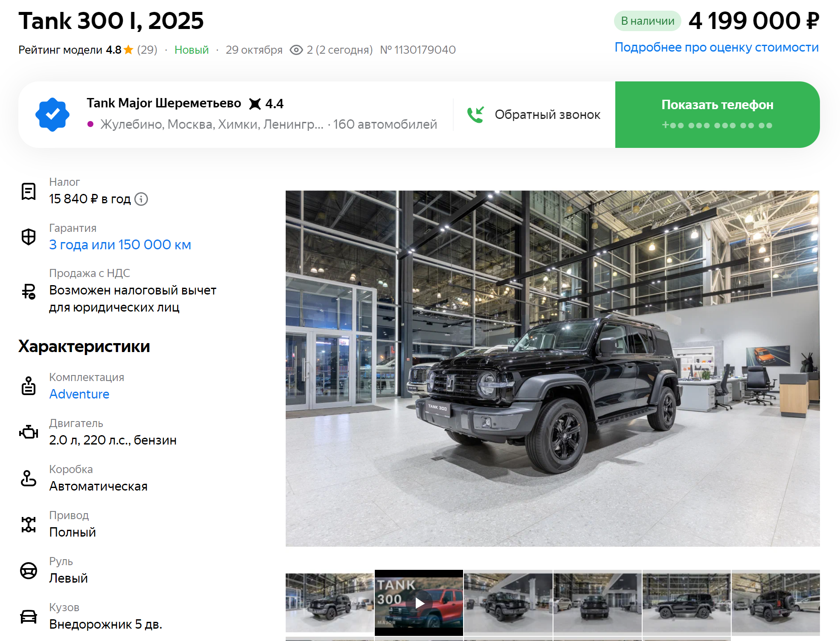Open the Adventure trim link
Image resolution: width=840 pixels, height=641 pixels.
tap(79, 394)
